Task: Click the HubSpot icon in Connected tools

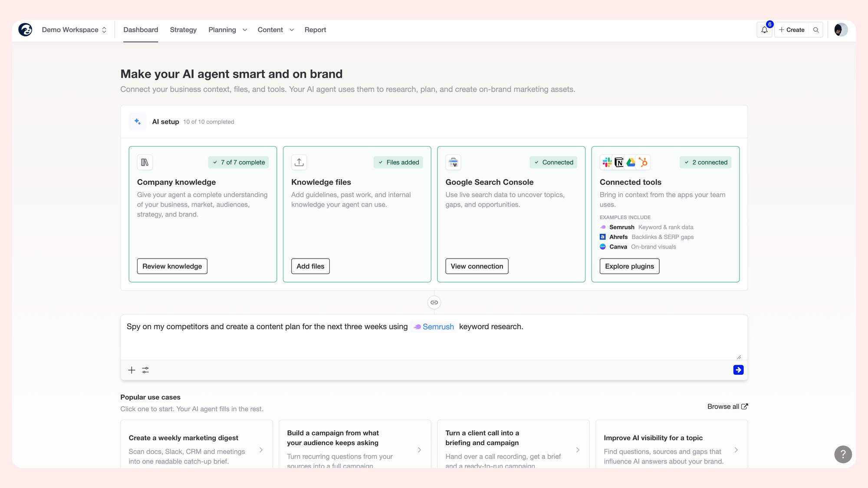Action: click(643, 162)
